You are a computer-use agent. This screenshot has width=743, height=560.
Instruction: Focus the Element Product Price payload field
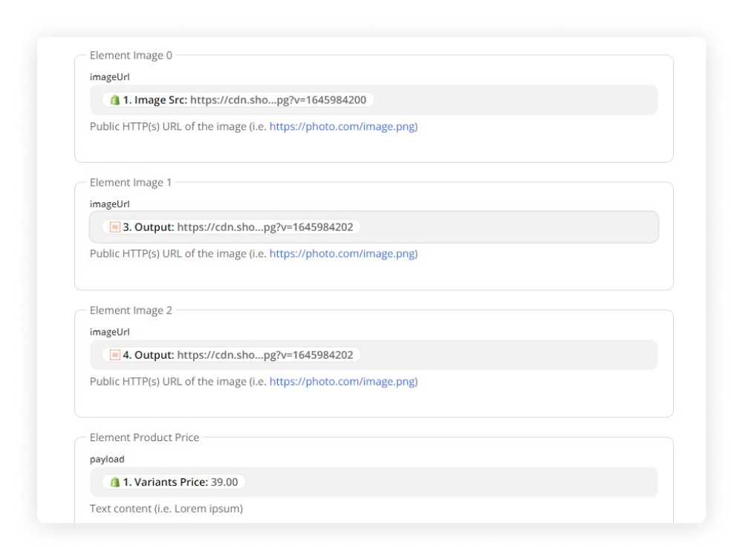point(374,482)
